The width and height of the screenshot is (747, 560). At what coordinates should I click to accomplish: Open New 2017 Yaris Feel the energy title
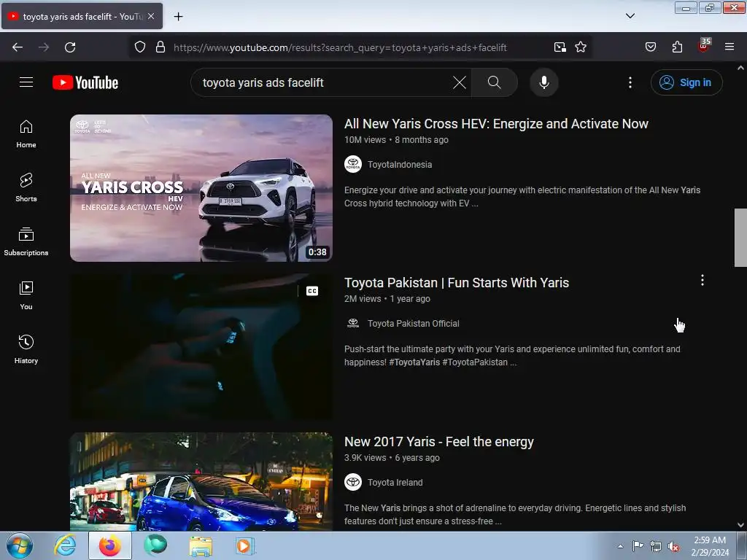pyautogui.click(x=438, y=442)
